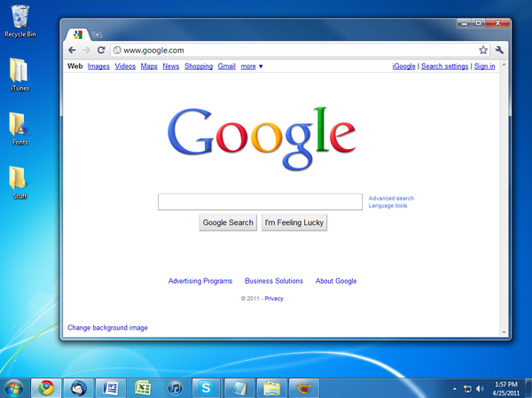
Task: Open the Windows Start menu orb
Action: click(x=13, y=388)
